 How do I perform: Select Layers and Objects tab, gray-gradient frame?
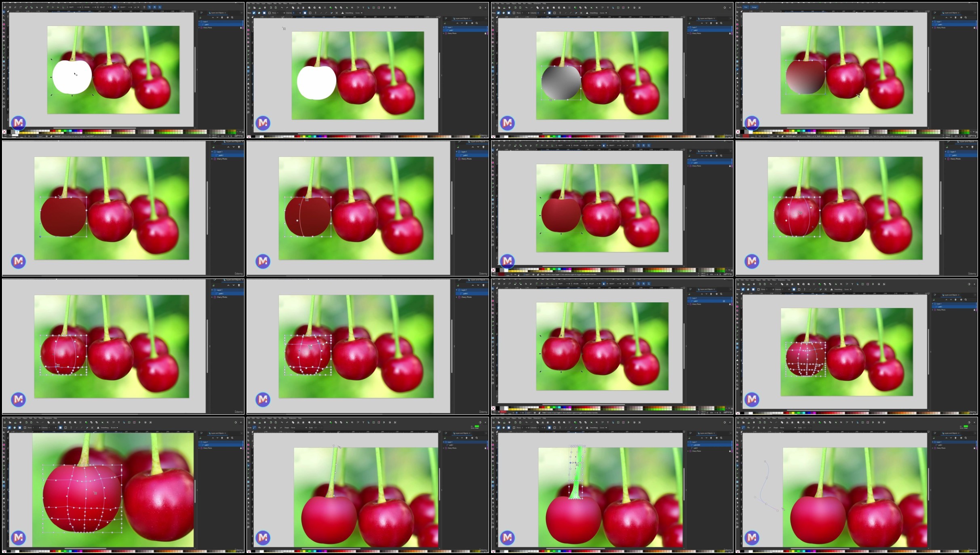pos(706,18)
